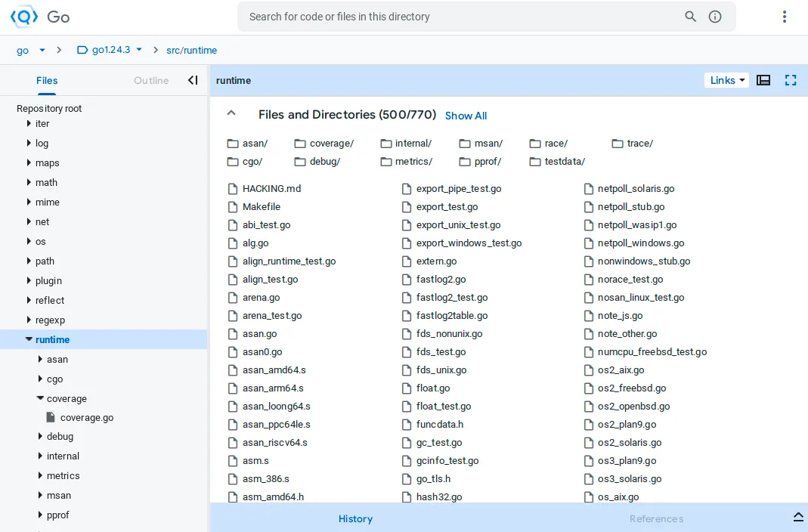Open the metrics/ directory link
The image size is (808, 532).
[x=413, y=162]
